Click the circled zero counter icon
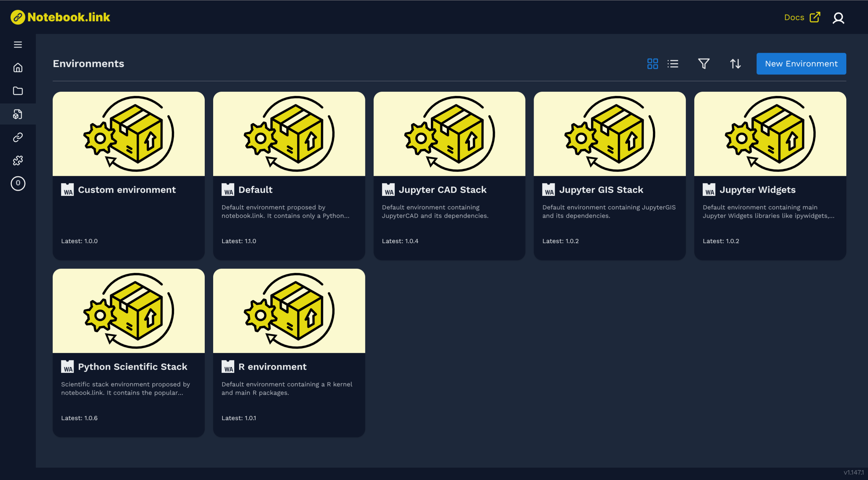This screenshot has height=480, width=868. (18, 183)
